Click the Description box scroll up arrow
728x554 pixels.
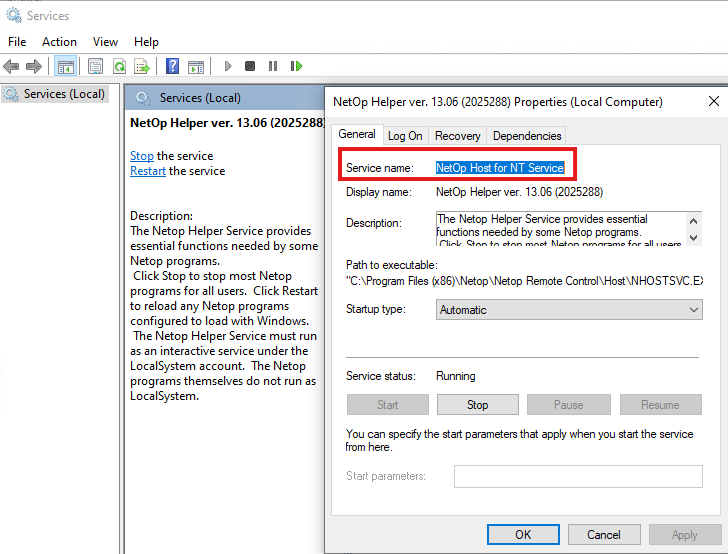693,221
